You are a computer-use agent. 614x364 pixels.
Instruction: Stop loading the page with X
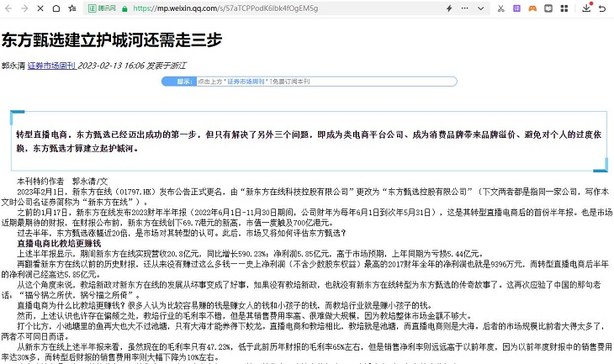[40, 8]
